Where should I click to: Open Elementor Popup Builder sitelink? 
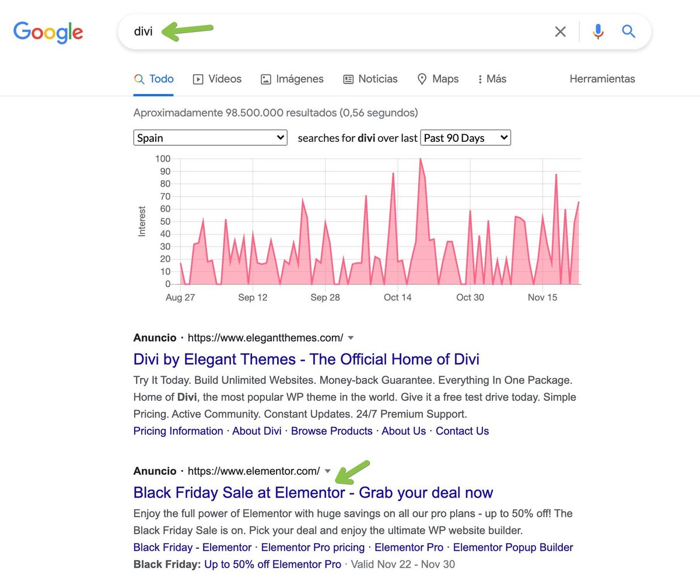[x=513, y=547]
